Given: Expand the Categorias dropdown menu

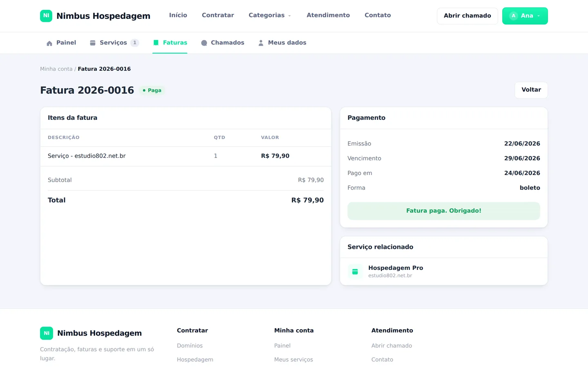Looking at the screenshot, I should (x=270, y=16).
